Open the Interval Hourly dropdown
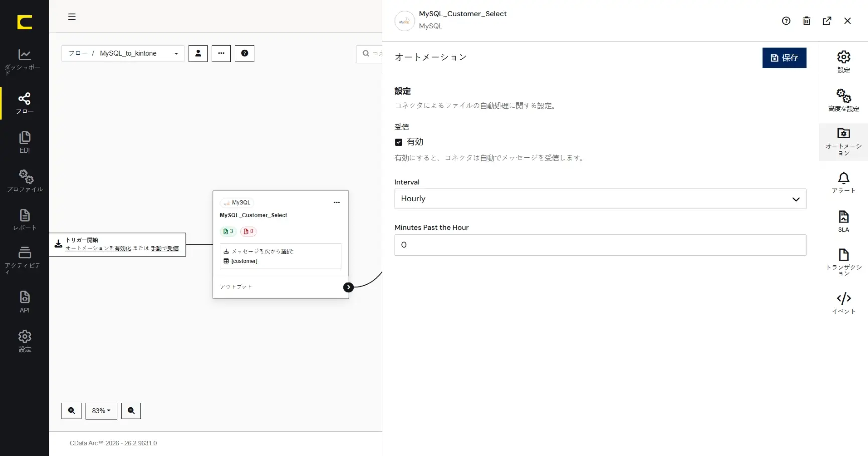 pyautogui.click(x=600, y=199)
